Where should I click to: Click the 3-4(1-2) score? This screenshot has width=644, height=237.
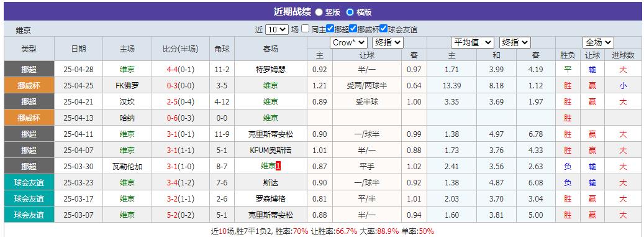click(x=181, y=183)
